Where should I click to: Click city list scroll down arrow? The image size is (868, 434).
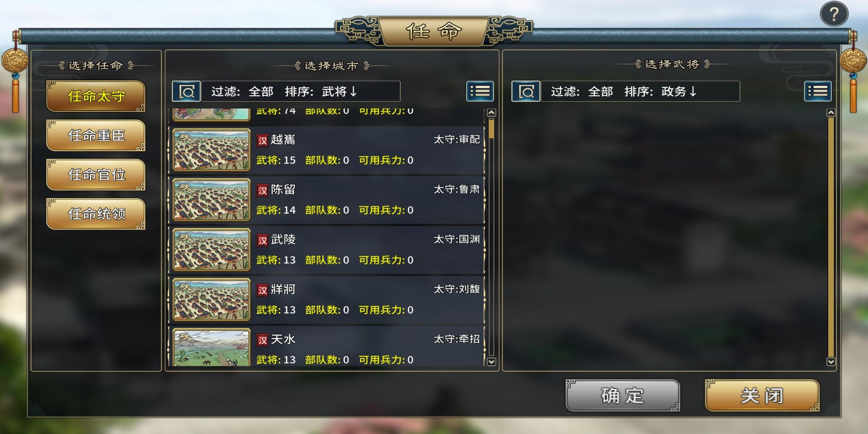click(x=491, y=362)
